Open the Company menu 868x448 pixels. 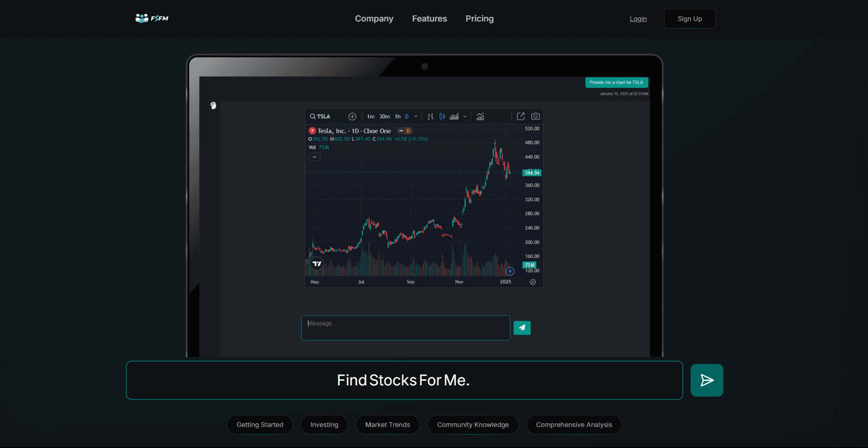coord(374,19)
